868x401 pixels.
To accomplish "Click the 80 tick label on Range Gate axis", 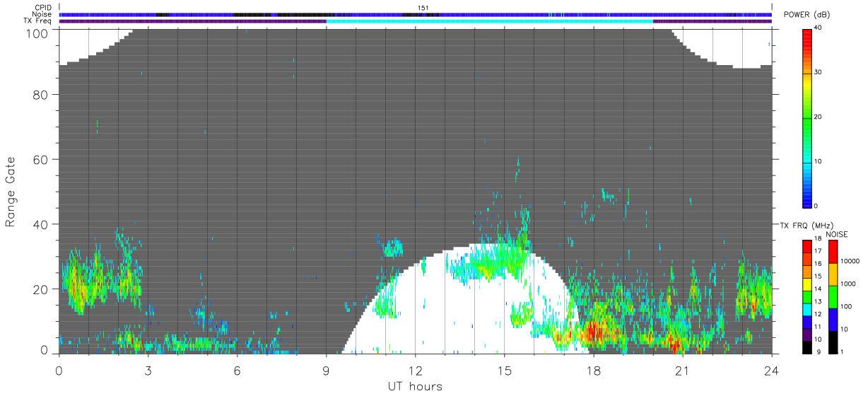I will (41, 95).
